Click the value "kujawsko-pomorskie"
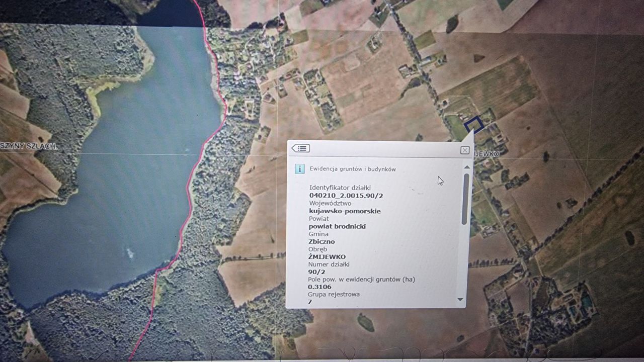 tap(345, 211)
